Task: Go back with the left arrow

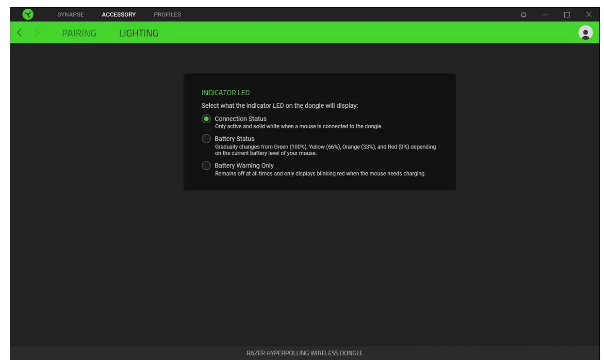Action: coord(19,33)
